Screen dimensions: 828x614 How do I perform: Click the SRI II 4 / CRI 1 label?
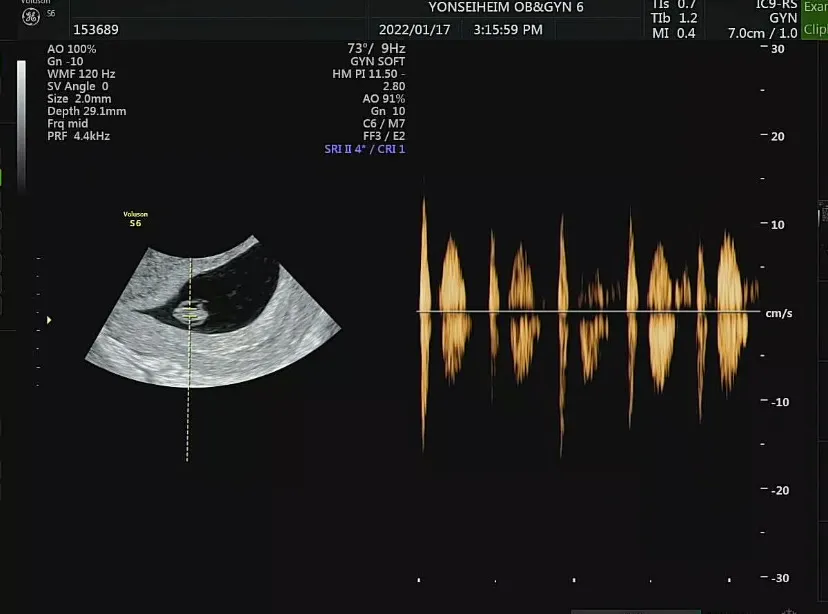(x=364, y=149)
